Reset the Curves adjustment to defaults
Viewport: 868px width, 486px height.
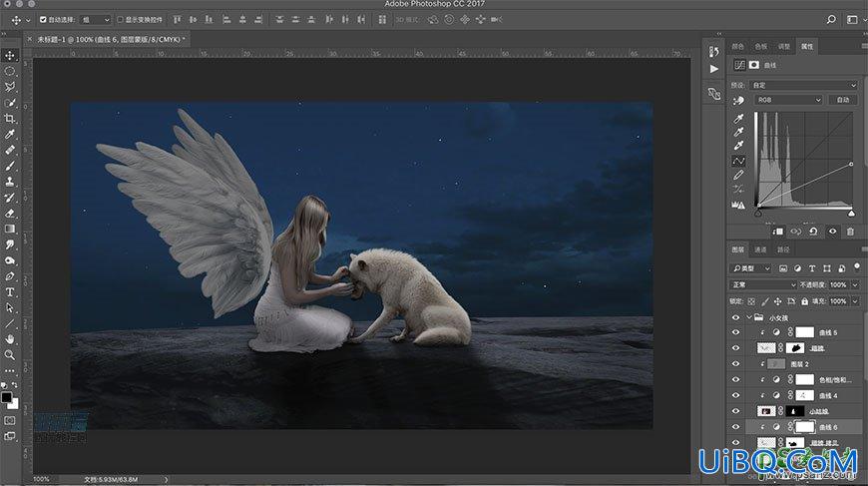tap(813, 232)
